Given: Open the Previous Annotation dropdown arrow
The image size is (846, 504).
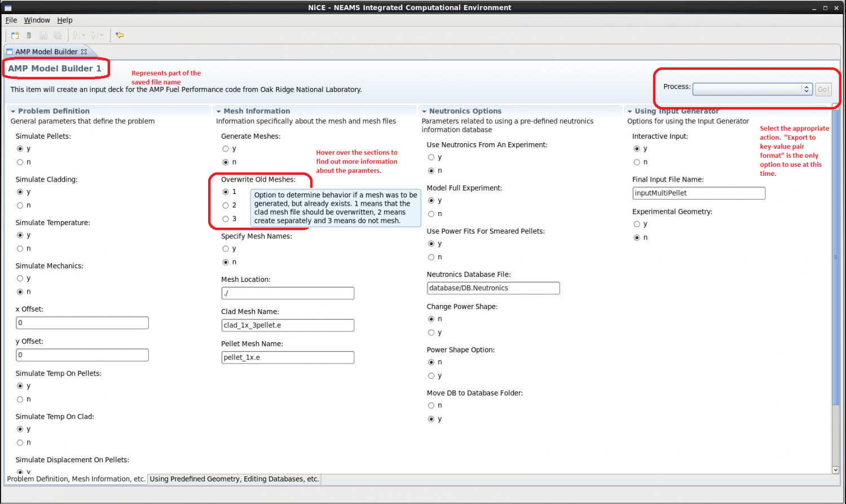Looking at the screenshot, I should click(102, 35).
